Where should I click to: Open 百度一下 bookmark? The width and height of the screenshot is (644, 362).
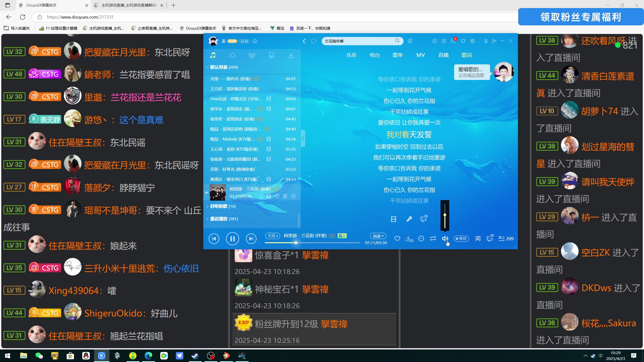[310, 28]
